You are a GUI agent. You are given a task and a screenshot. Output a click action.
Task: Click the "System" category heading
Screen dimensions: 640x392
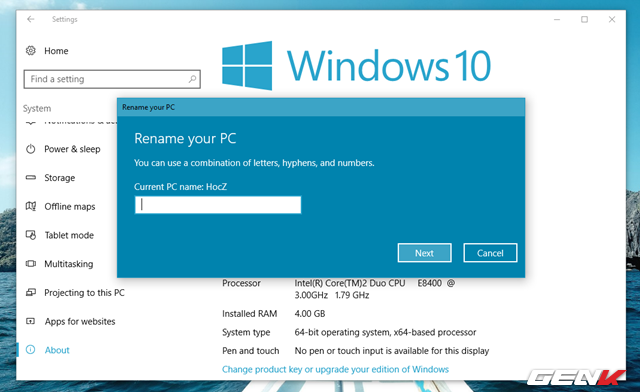click(x=37, y=108)
